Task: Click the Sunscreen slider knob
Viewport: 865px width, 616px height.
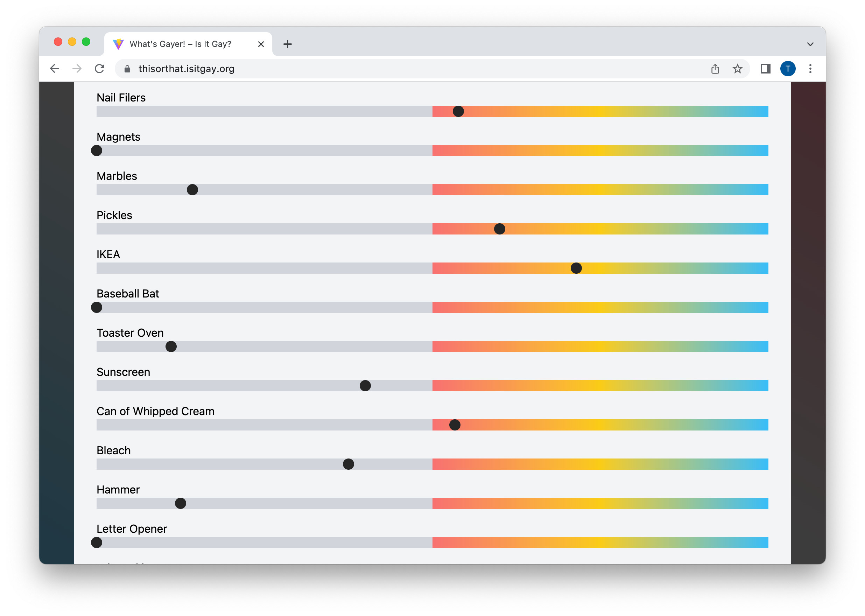Action: (365, 386)
